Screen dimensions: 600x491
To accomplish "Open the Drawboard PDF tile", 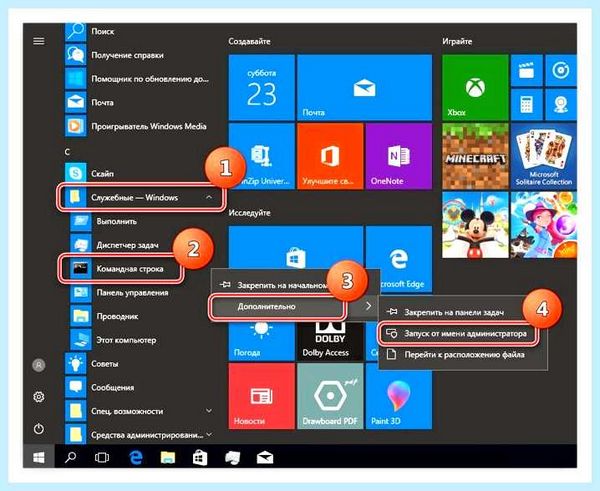I will tap(330, 396).
